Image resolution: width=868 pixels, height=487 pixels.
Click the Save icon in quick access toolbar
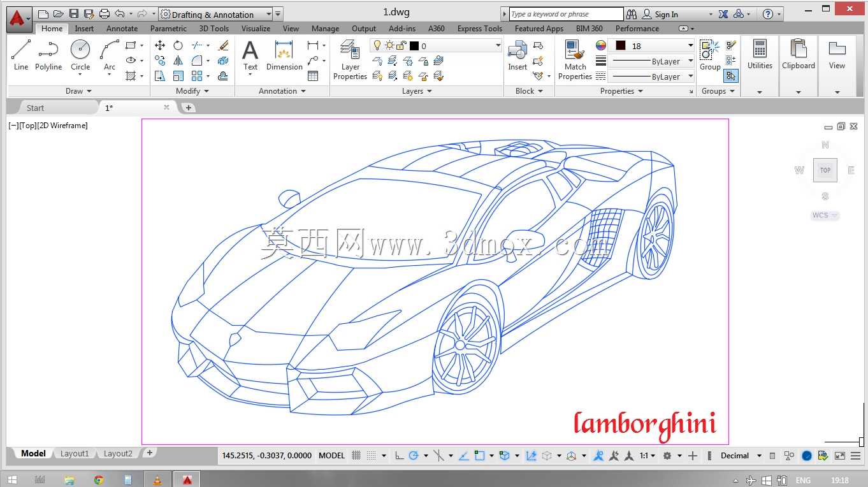pos(74,14)
